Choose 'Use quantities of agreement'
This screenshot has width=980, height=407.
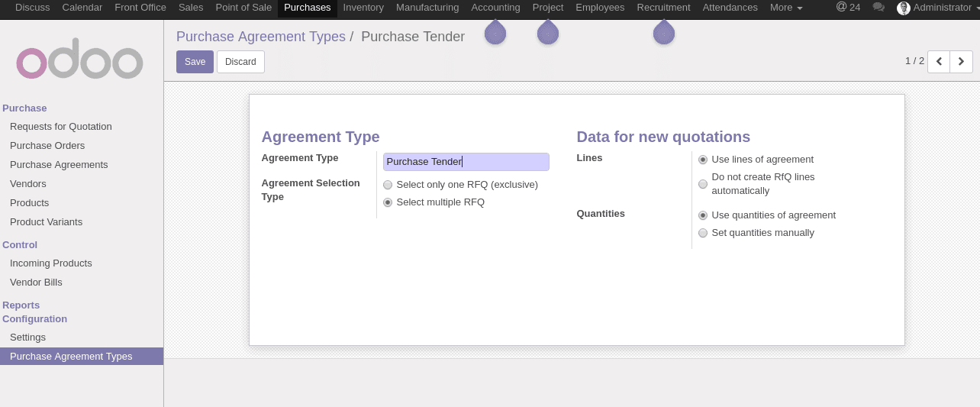tap(703, 215)
